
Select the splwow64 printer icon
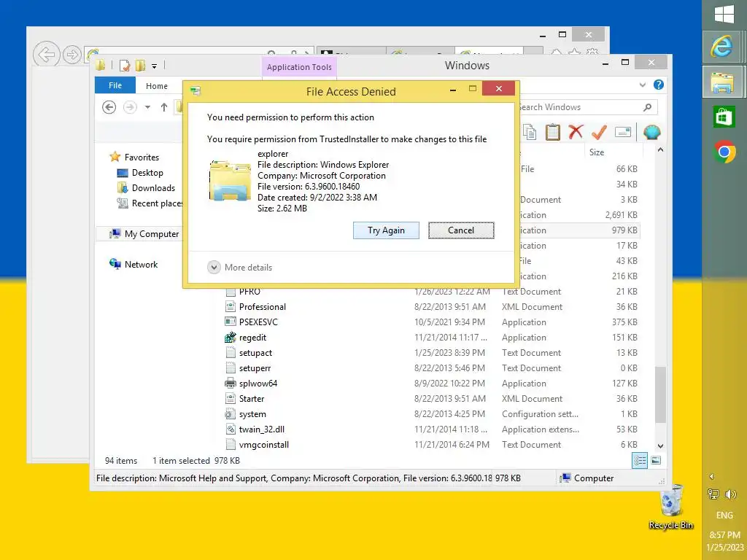click(x=230, y=384)
